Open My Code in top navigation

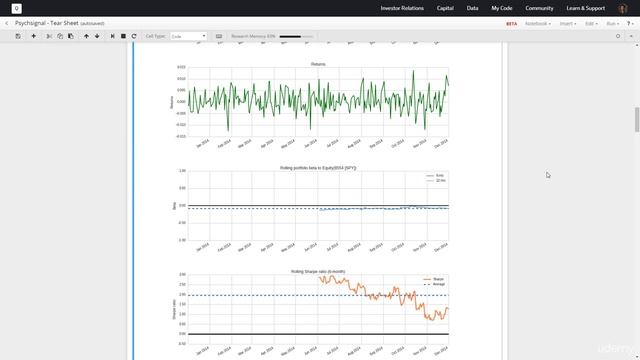pos(502,8)
